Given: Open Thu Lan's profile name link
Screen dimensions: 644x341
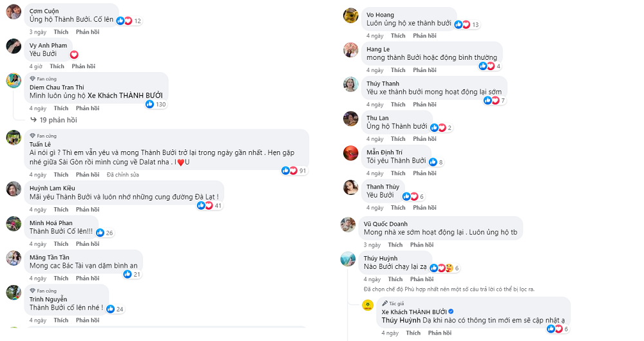Looking at the screenshot, I should pyautogui.click(x=377, y=118).
